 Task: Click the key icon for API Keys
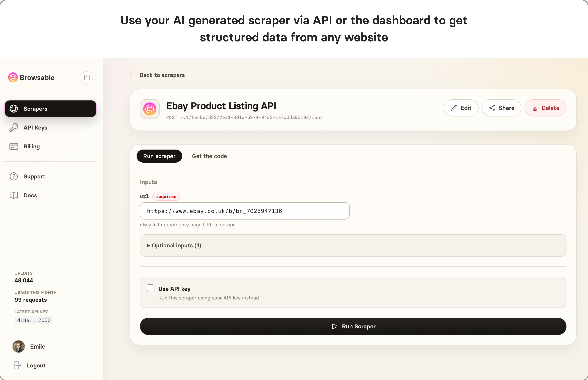tap(14, 128)
